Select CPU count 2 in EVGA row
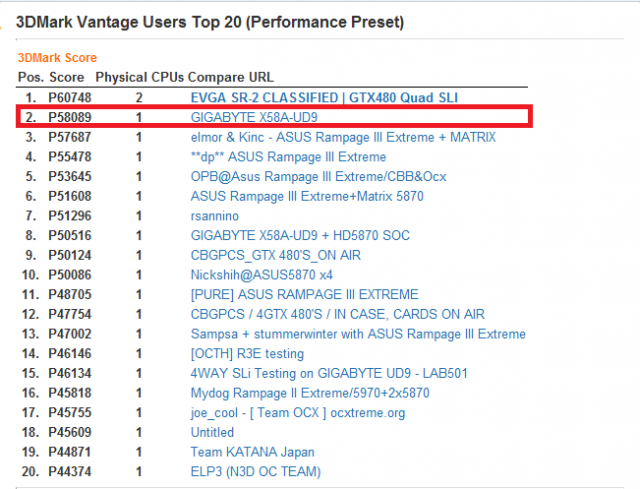The width and height of the screenshot is (640, 489). point(139,98)
